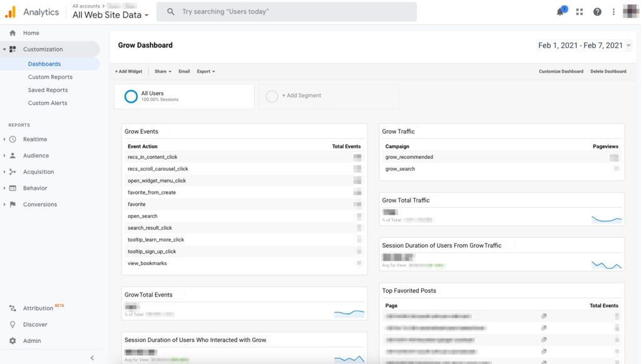Select the Behavior reports icon

coord(11,188)
